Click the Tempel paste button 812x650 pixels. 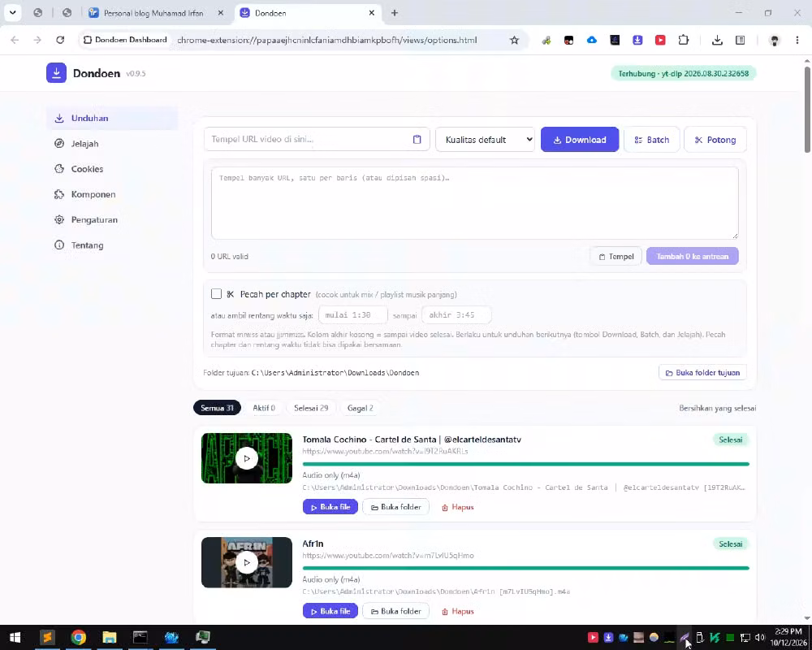[616, 256]
